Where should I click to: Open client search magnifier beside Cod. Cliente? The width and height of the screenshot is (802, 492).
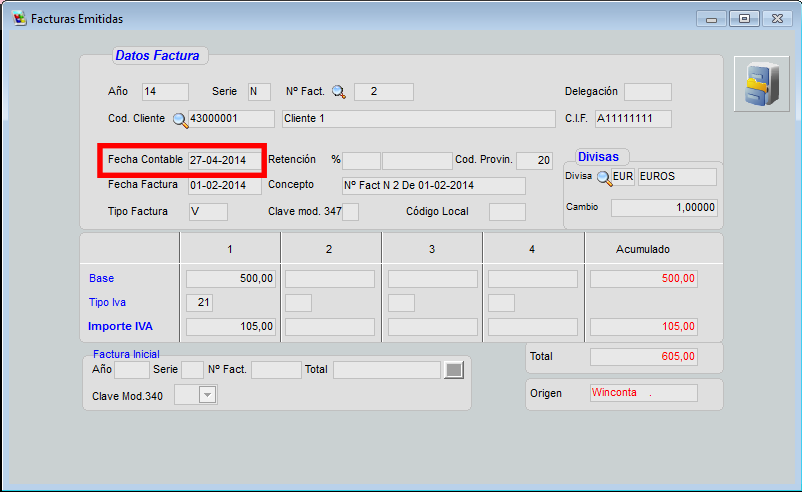click(180, 120)
